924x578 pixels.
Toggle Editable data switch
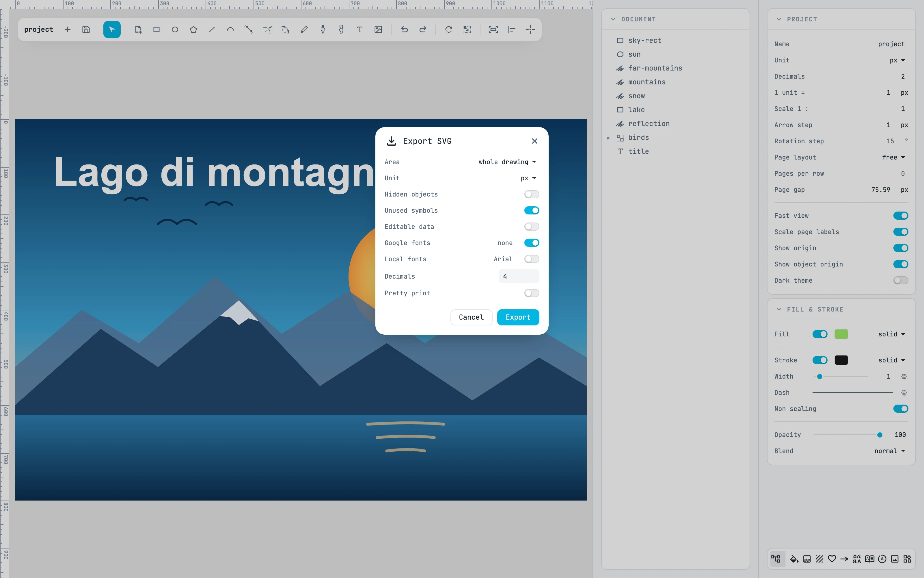click(x=532, y=227)
